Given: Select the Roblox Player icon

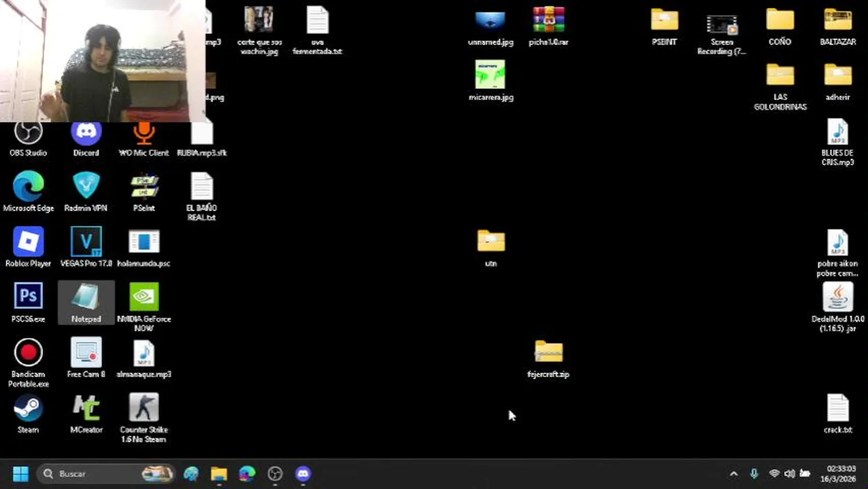Looking at the screenshot, I should click(28, 248).
